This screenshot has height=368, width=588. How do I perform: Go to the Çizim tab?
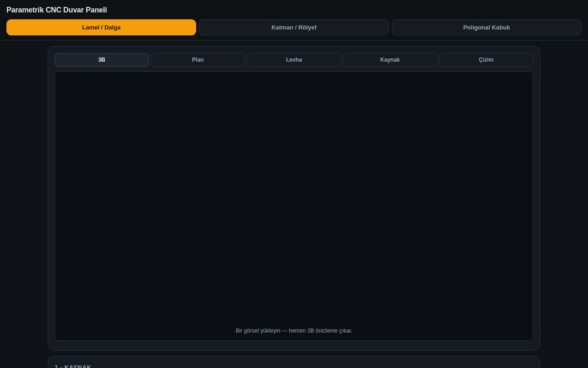(x=486, y=60)
